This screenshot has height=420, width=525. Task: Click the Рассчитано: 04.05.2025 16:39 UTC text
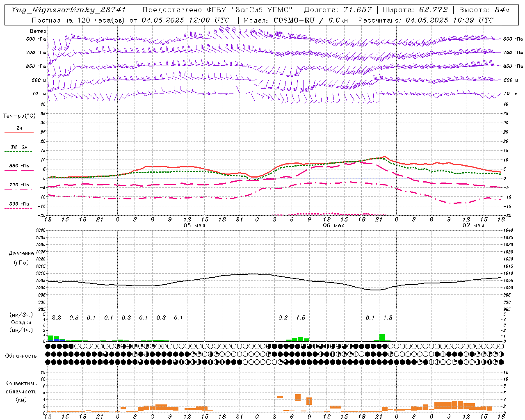426,20
